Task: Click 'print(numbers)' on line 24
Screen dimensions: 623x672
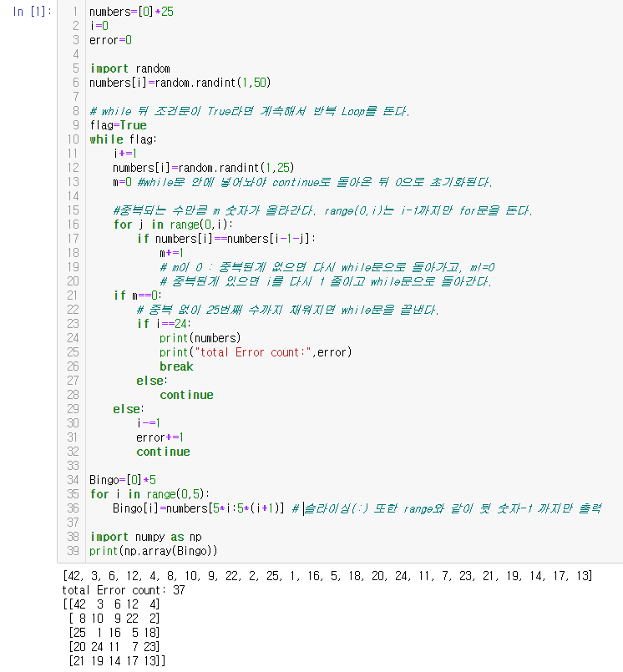Action: (200, 338)
